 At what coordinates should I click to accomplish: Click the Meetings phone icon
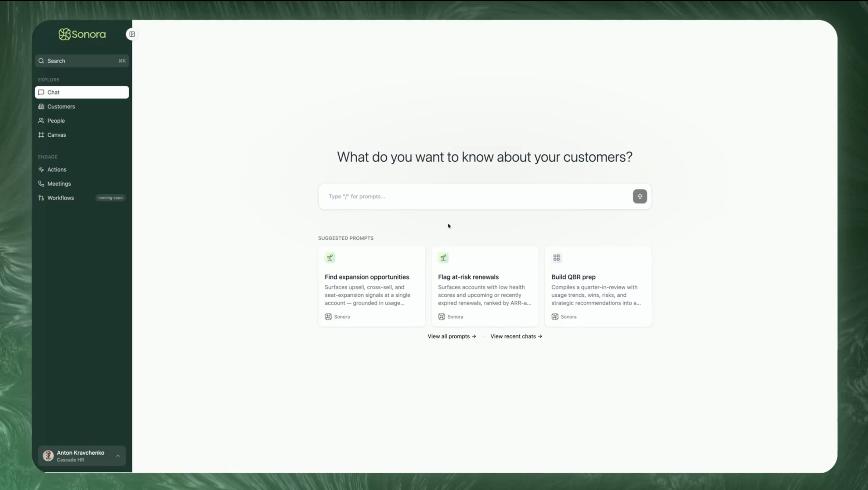tap(41, 183)
